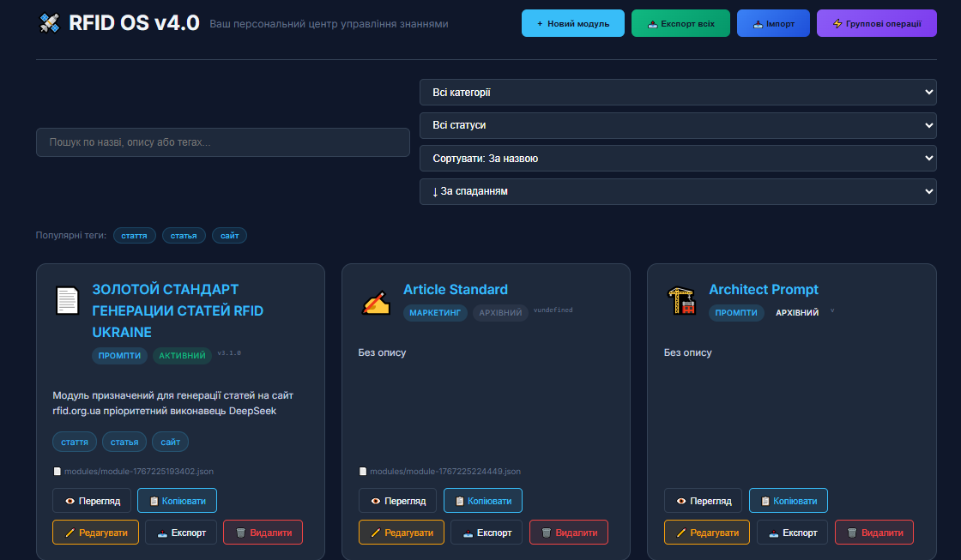Open Групові операції
The width and height of the screenshot is (961, 560).
876,23
